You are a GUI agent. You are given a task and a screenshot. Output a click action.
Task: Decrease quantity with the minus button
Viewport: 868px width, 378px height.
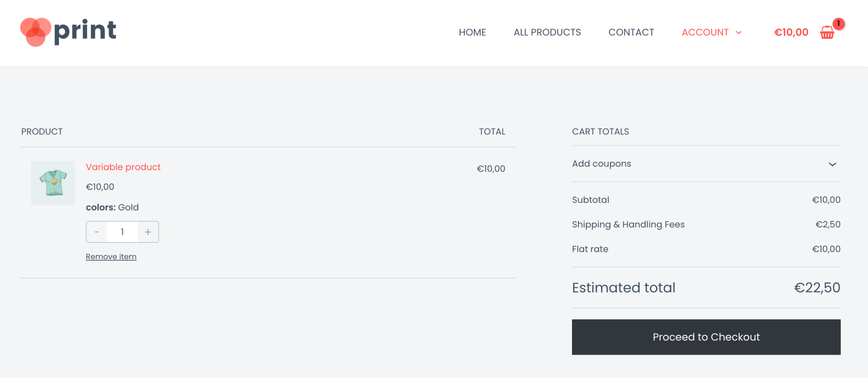[x=97, y=232]
